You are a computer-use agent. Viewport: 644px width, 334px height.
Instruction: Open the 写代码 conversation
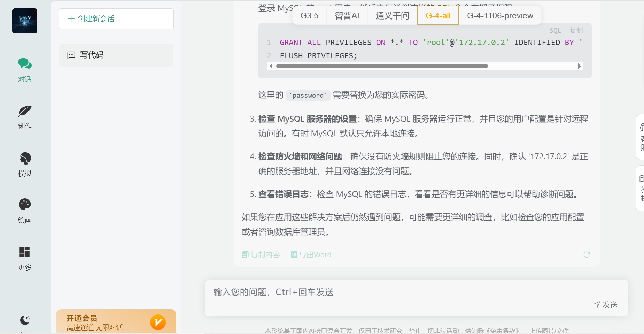tap(116, 55)
